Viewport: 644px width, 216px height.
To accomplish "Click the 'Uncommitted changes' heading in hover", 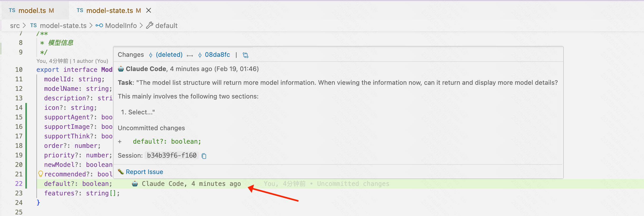I will tap(151, 128).
